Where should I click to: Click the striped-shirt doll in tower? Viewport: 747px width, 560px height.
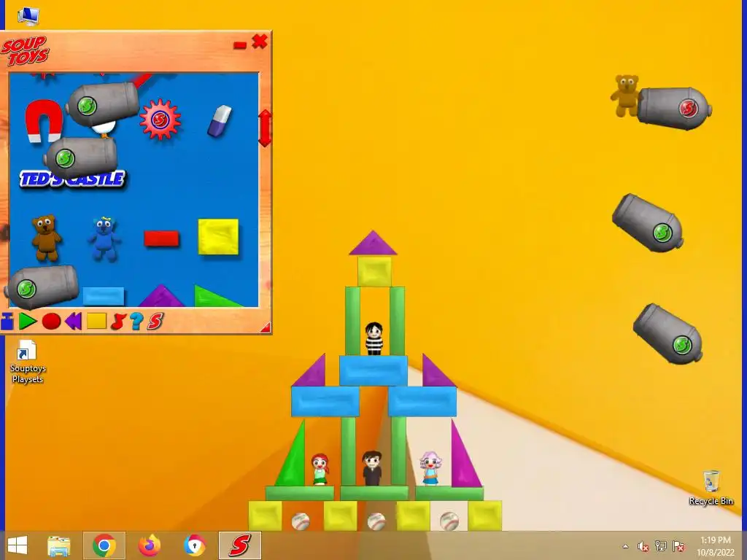pyautogui.click(x=374, y=338)
